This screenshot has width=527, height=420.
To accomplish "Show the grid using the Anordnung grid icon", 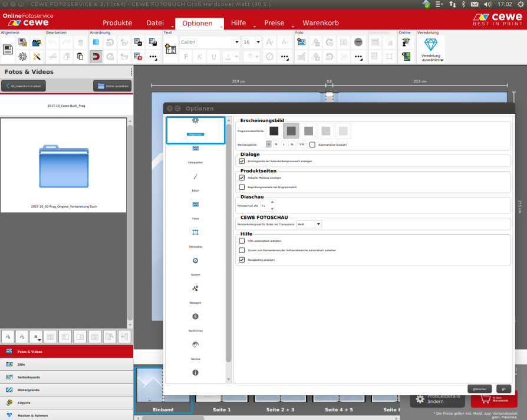I will (x=95, y=42).
